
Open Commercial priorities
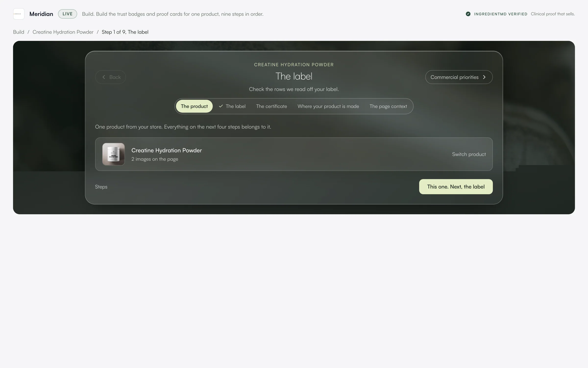tap(459, 77)
